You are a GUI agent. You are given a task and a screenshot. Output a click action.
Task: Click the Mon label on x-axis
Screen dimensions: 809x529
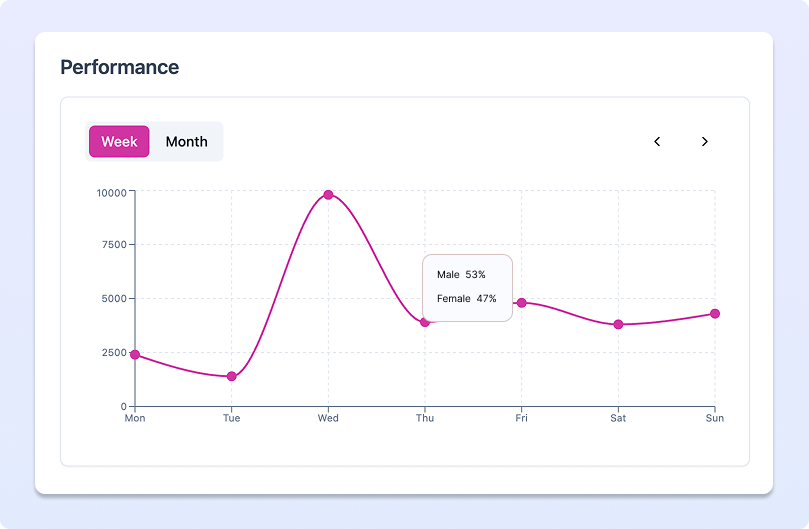pos(135,418)
